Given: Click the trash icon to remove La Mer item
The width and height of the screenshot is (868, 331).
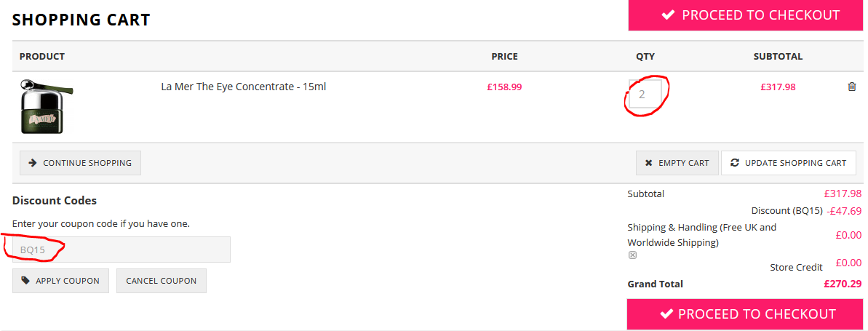Looking at the screenshot, I should (x=852, y=87).
